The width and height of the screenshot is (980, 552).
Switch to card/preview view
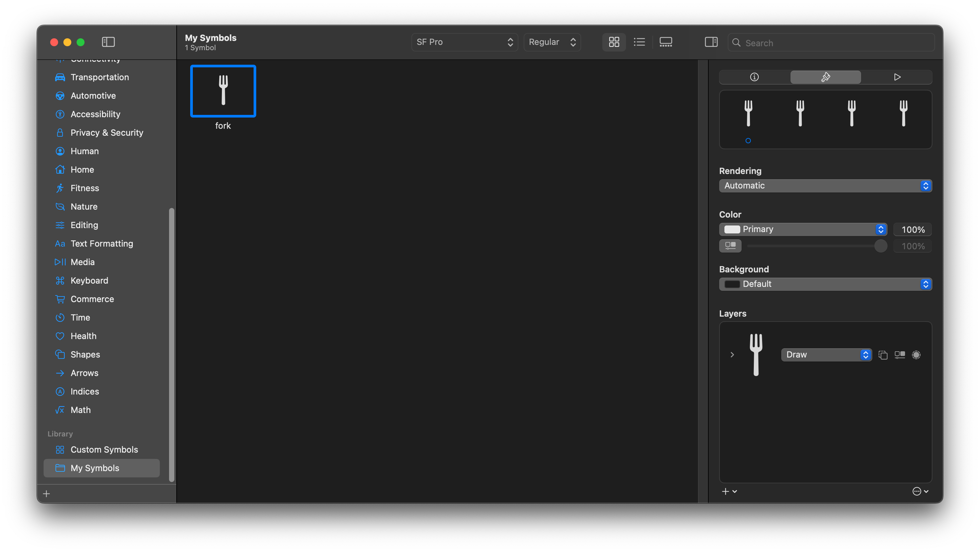[x=665, y=42]
